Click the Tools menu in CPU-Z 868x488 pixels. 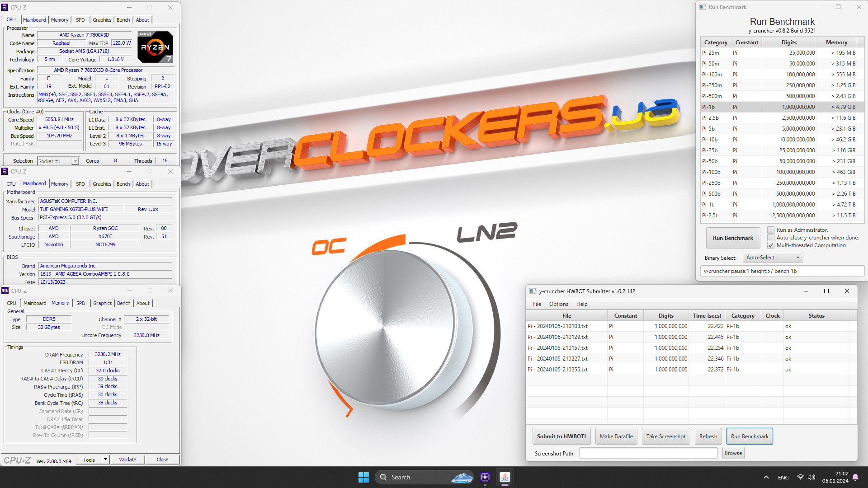point(88,460)
